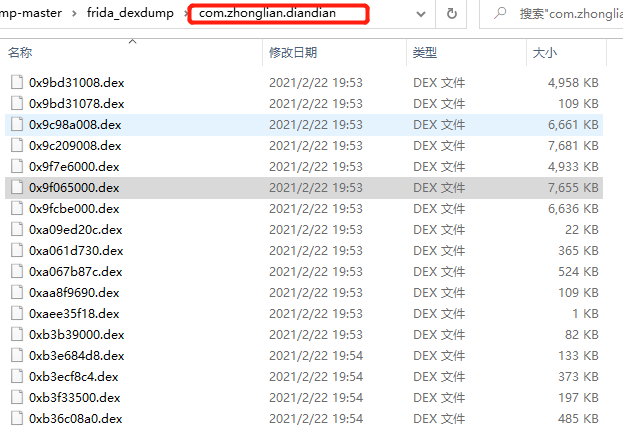This screenshot has width=623, height=433.
Task: Click the 524 KB size value
Action: pos(578,272)
